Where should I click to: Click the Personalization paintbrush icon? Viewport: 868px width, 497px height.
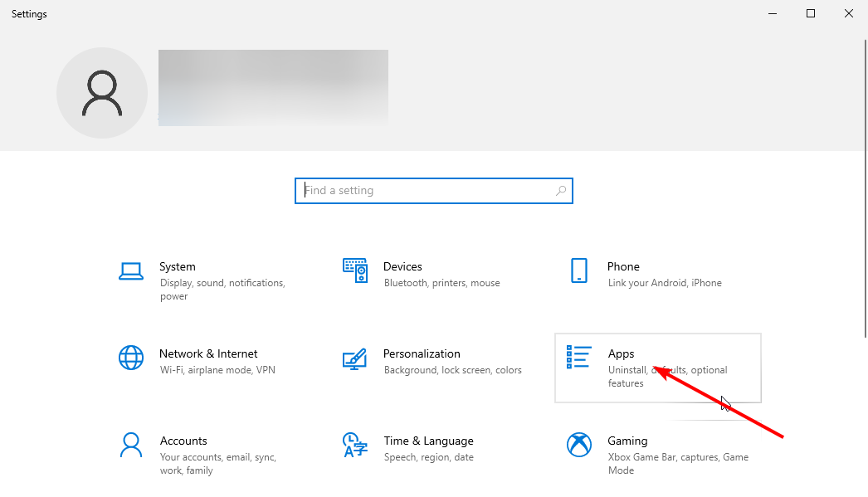(355, 358)
